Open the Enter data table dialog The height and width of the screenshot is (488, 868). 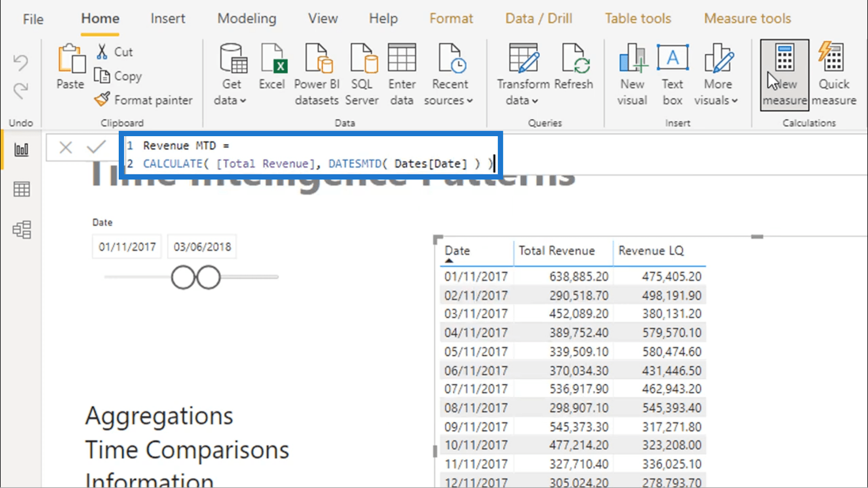pos(402,75)
